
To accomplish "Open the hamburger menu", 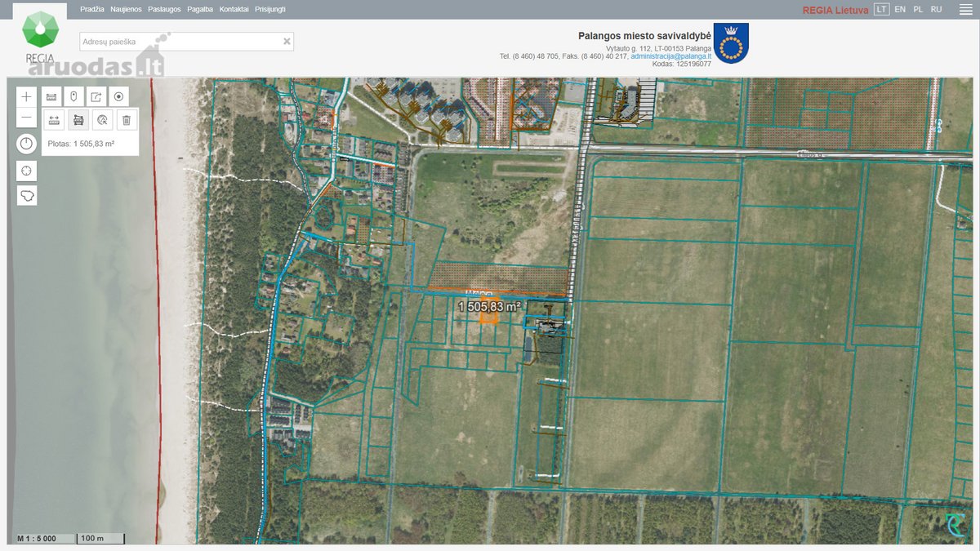I will tap(965, 9).
